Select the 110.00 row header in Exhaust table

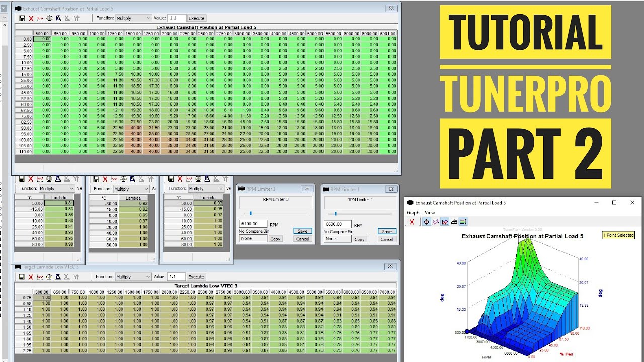(24, 151)
